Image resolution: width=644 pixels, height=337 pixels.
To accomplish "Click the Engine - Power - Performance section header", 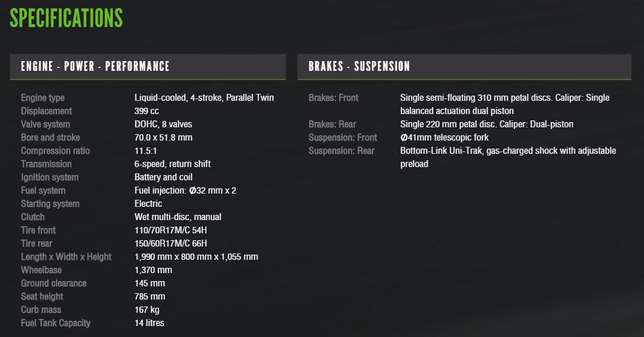I will point(95,66).
